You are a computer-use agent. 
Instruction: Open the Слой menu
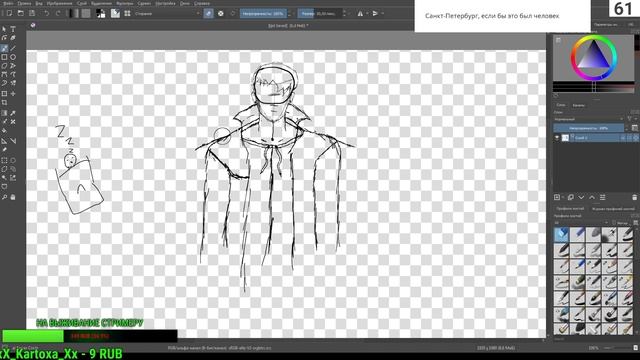pyautogui.click(x=82, y=3)
